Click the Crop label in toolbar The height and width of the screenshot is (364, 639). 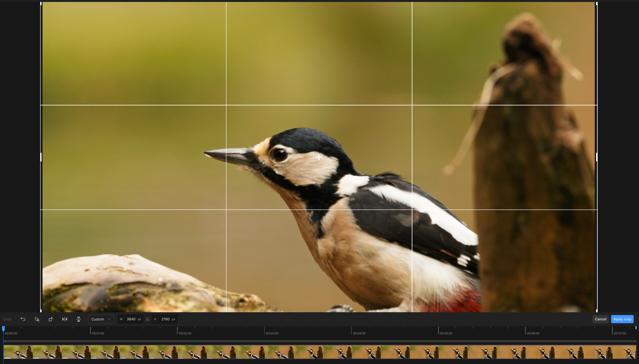coord(7,319)
